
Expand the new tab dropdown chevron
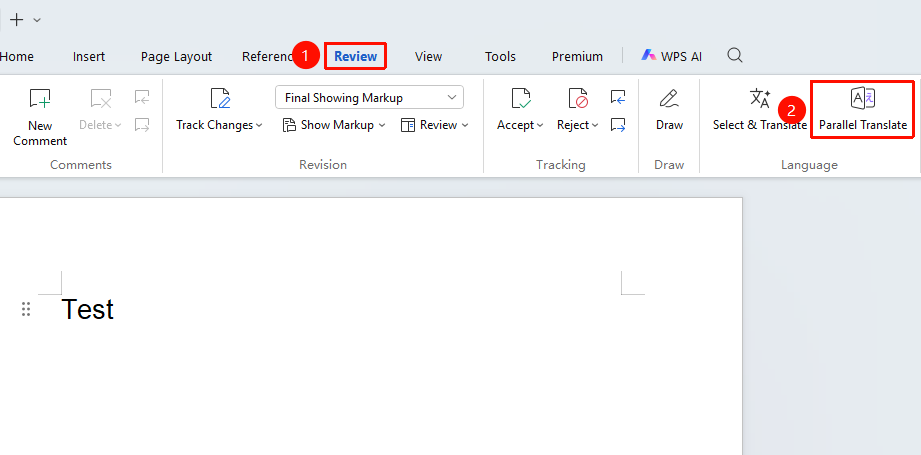(37, 20)
